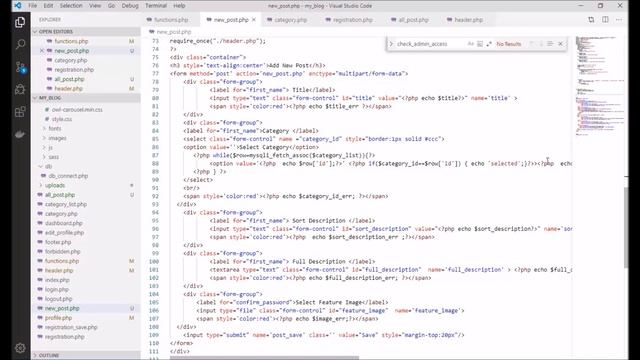Switch to the header.php tab

pos(468,20)
